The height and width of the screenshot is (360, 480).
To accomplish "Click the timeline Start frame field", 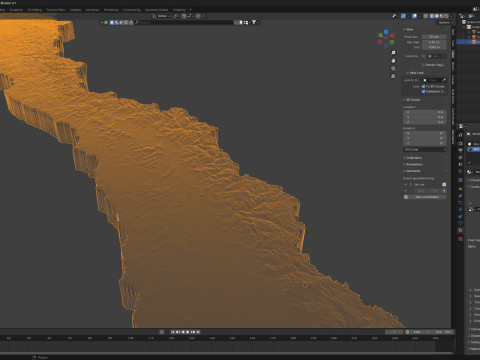I will pos(421,332).
